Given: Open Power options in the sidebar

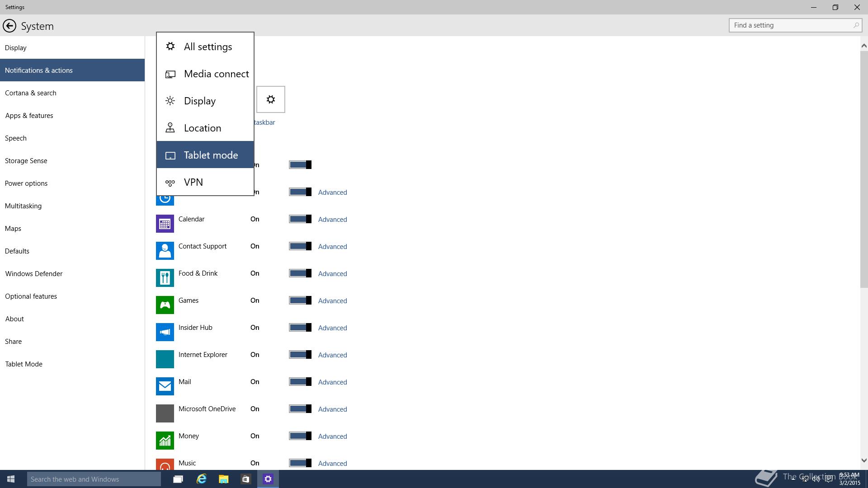Looking at the screenshot, I should point(72,183).
